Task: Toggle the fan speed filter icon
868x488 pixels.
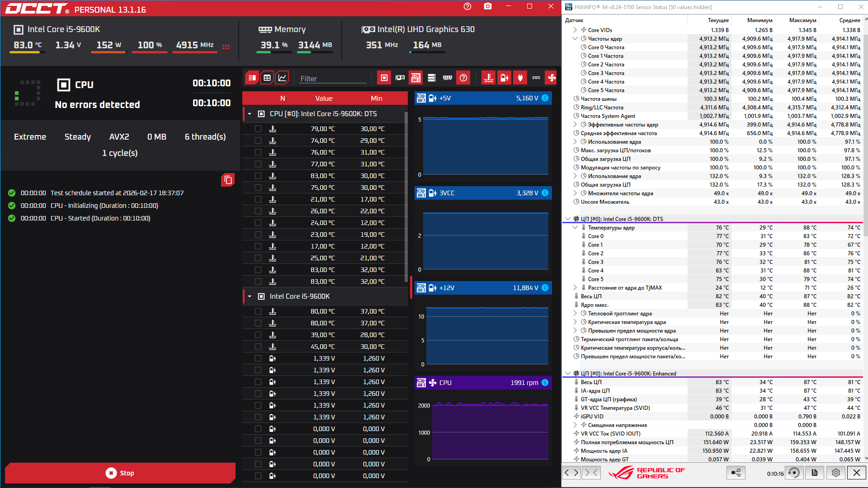Action: click(x=551, y=78)
